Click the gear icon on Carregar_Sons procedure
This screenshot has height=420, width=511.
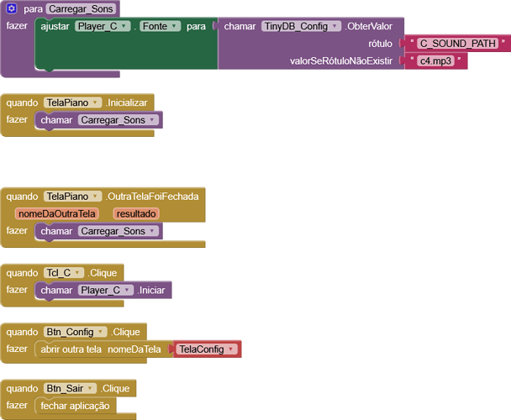[x=12, y=8]
